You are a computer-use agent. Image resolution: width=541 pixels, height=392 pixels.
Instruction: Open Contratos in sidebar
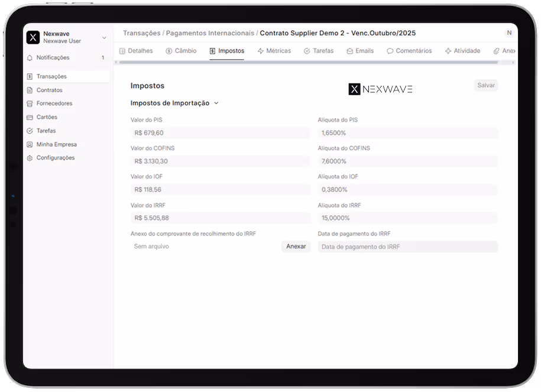click(x=67, y=90)
